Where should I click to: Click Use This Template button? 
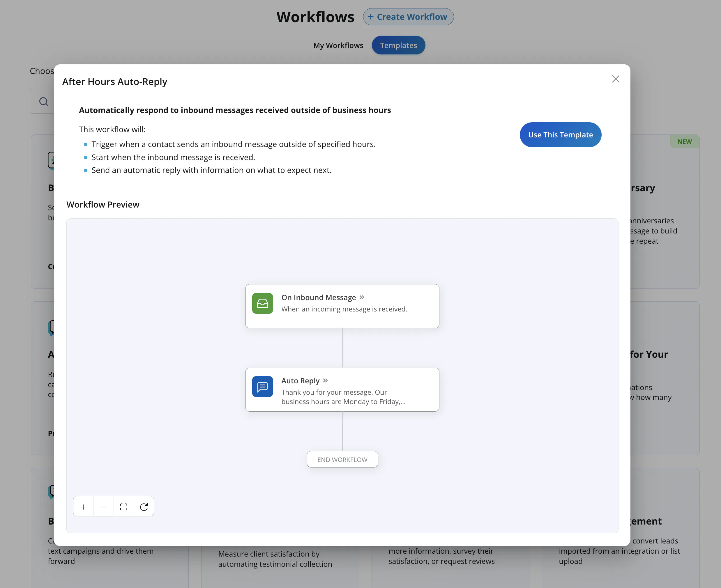(x=560, y=135)
